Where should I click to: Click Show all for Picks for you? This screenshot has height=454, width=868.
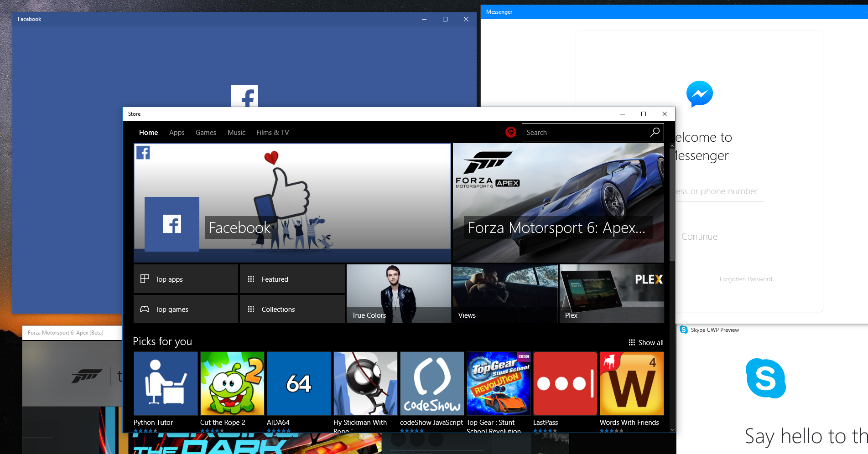[646, 342]
